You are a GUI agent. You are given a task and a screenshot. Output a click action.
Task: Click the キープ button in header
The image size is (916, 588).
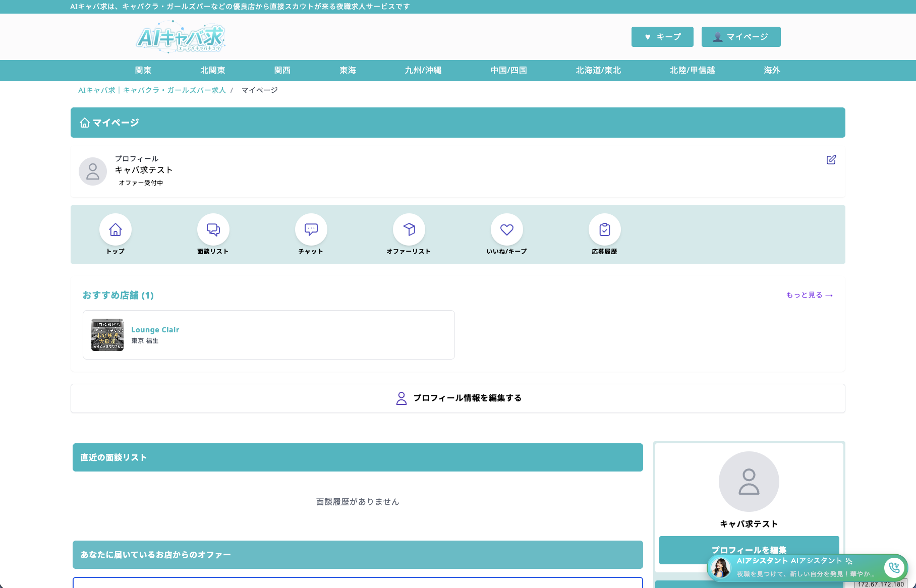[662, 37]
